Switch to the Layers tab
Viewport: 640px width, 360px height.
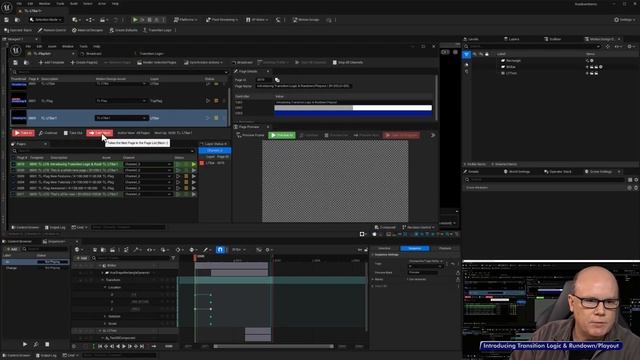pos(511,39)
